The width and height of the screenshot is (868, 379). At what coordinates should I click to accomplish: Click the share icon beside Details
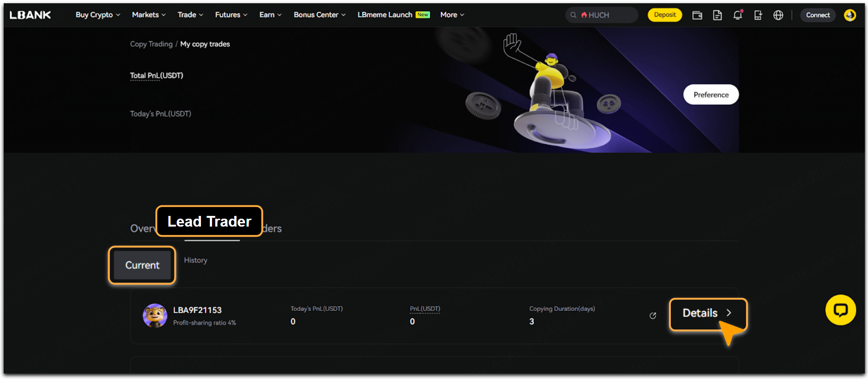click(x=653, y=316)
